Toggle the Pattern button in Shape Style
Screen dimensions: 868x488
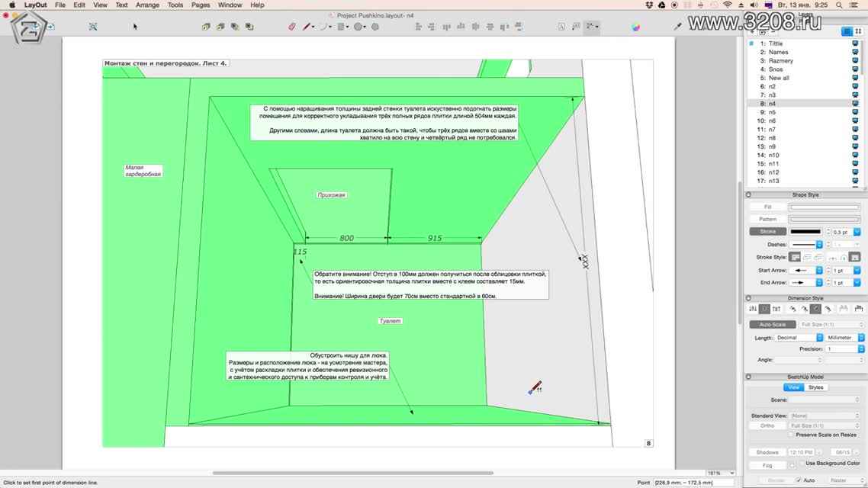[768, 219]
